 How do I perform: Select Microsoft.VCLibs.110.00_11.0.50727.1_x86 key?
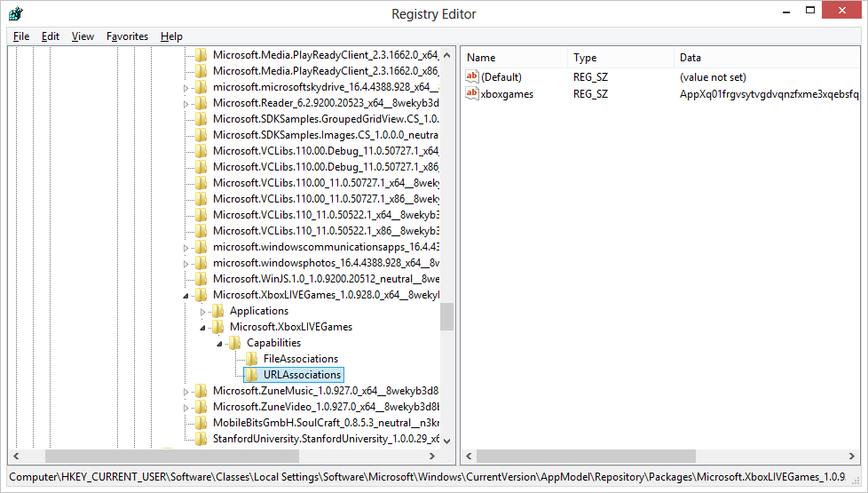[x=326, y=199]
